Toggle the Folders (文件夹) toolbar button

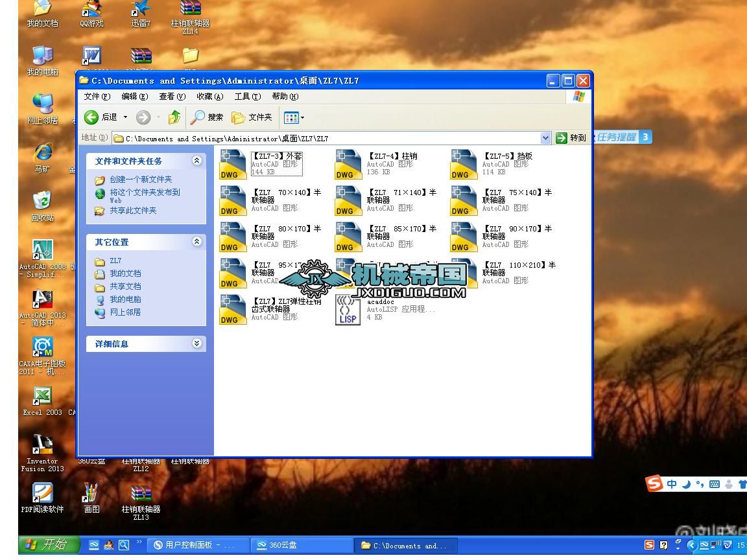[252, 117]
